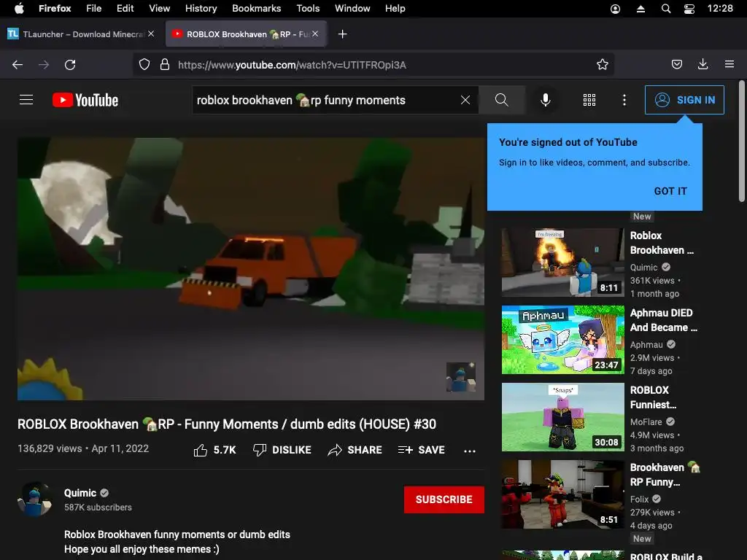Open Quimic channel avatar

(35, 499)
